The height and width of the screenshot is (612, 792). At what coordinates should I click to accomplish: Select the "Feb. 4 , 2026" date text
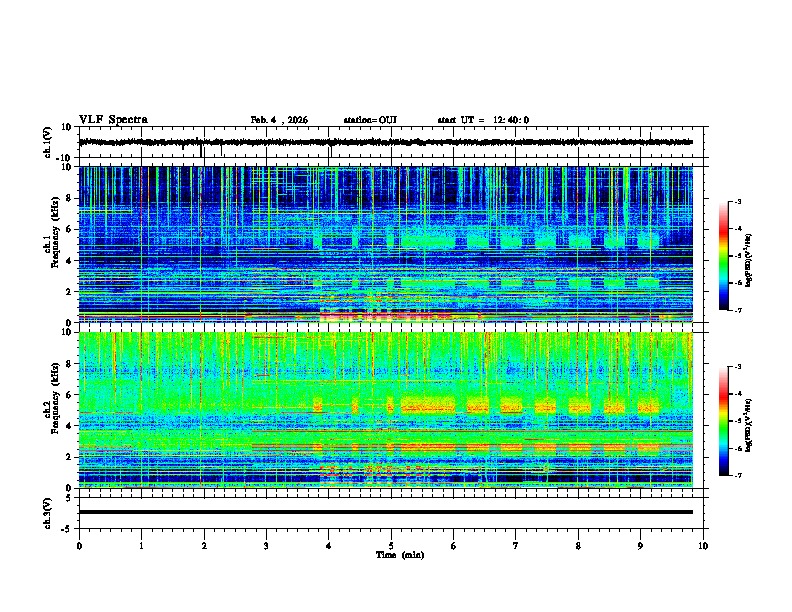point(279,120)
